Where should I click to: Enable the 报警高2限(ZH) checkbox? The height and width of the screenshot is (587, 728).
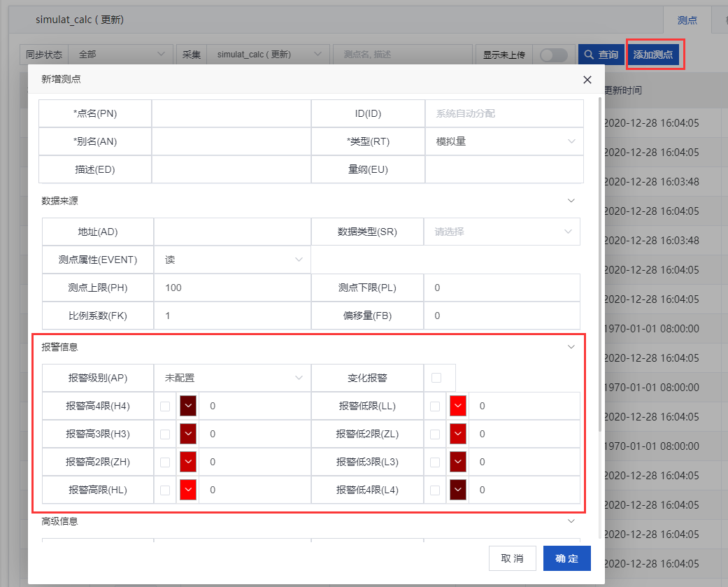(x=165, y=462)
